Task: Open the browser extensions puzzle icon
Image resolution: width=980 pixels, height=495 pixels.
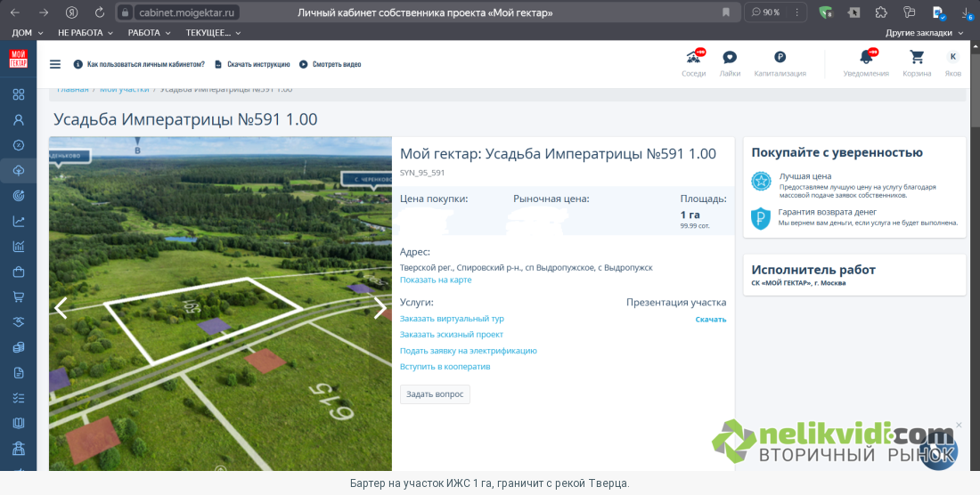Action: (x=881, y=12)
